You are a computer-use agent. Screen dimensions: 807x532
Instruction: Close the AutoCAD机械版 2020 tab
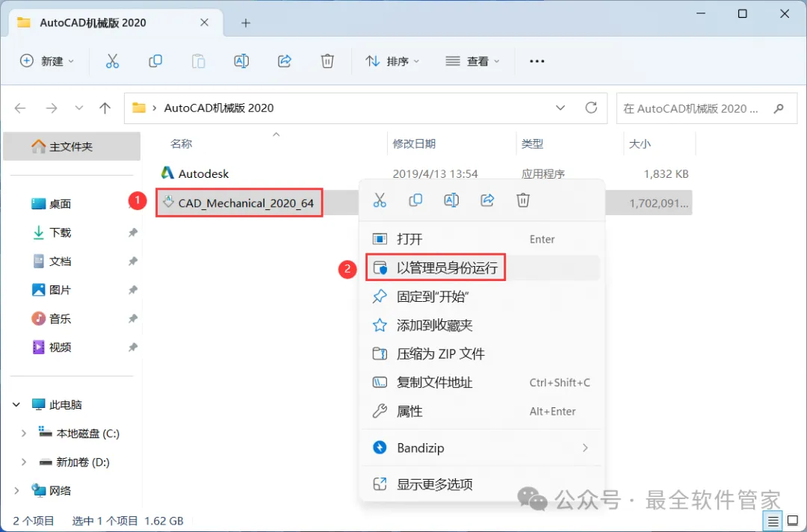click(204, 22)
